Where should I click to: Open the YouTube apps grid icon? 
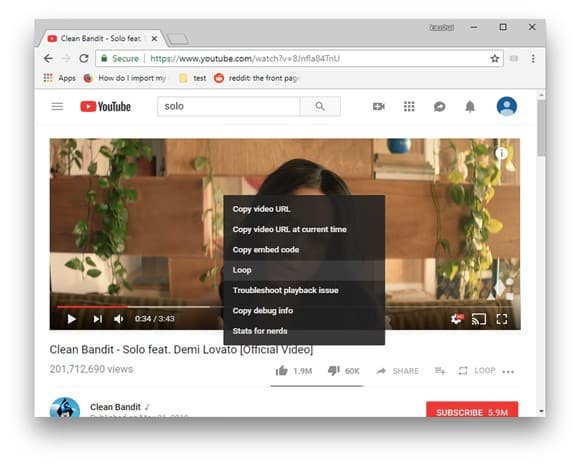click(x=409, y=107)
